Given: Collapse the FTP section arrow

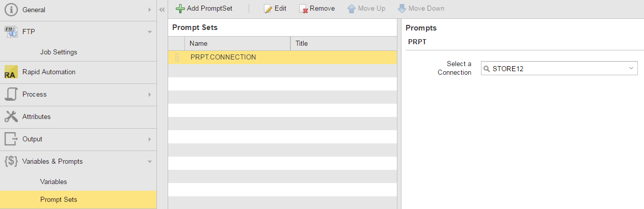Looking at the screenshot, I should point(149,32).
